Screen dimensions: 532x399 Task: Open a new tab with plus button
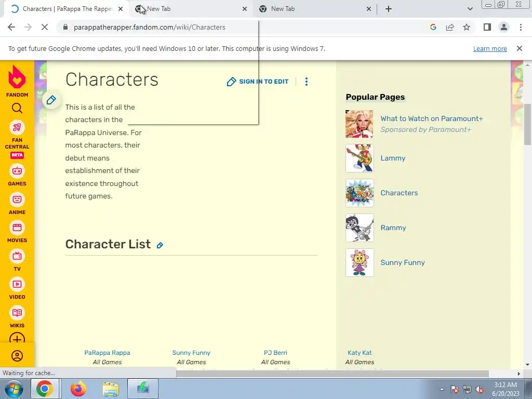tap(389, 9)
